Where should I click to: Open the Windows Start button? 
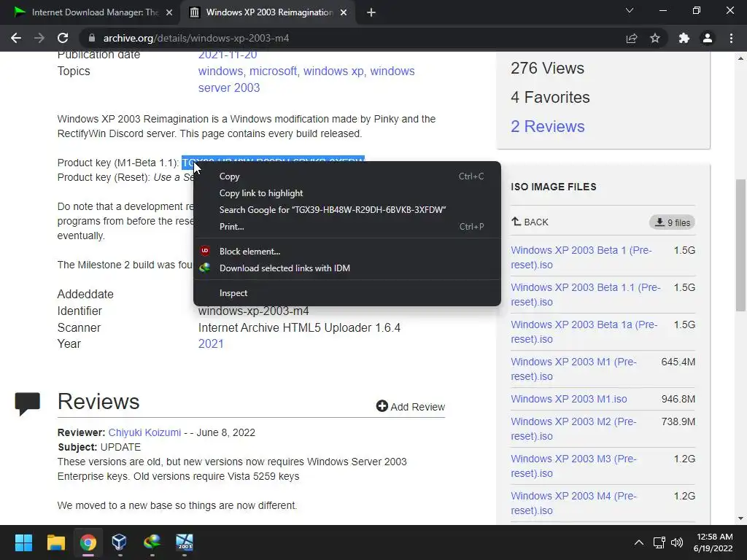coord(23,542)
